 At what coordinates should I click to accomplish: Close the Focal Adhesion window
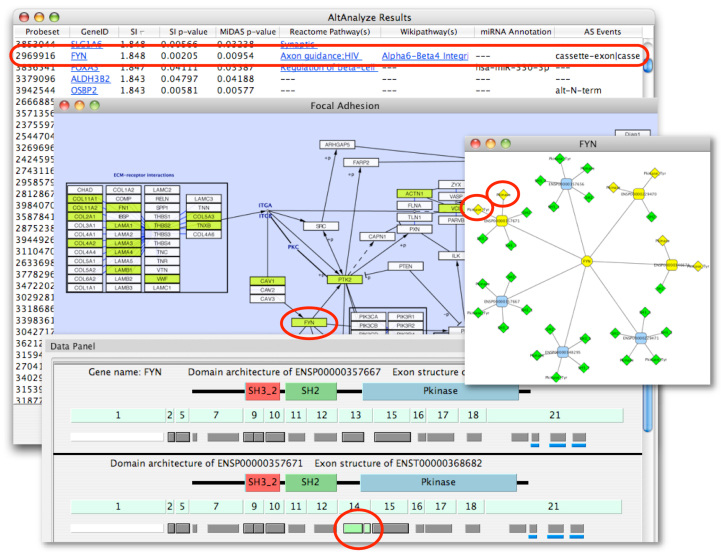(x=64, y=104)
